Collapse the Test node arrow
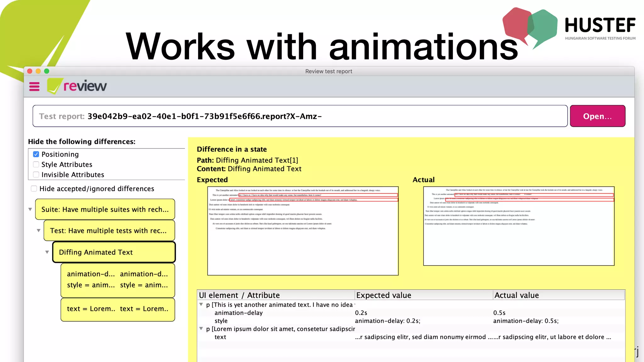 [38, 231]
